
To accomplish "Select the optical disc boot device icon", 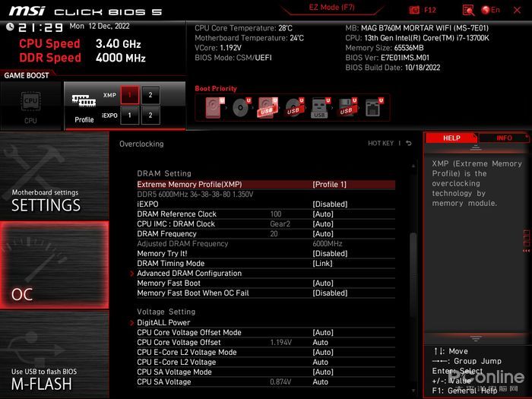I will pyautogui.click(x=241, y=108).
